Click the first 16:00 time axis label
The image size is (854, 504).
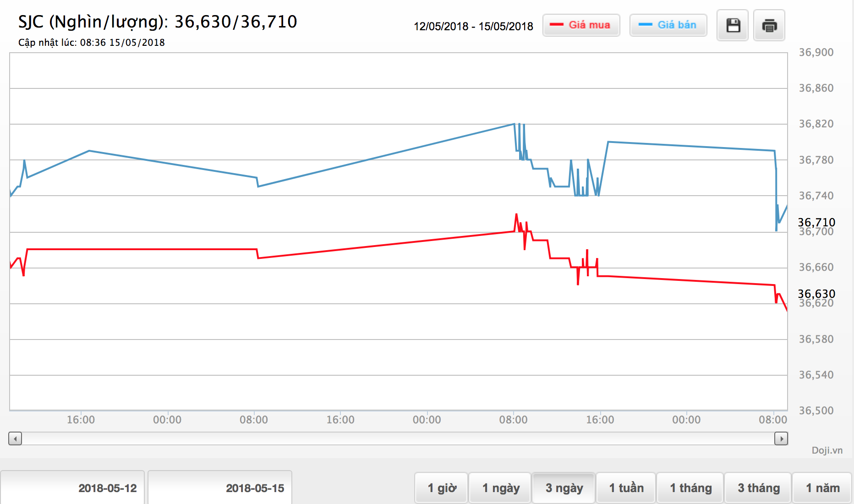pos(81,420)
